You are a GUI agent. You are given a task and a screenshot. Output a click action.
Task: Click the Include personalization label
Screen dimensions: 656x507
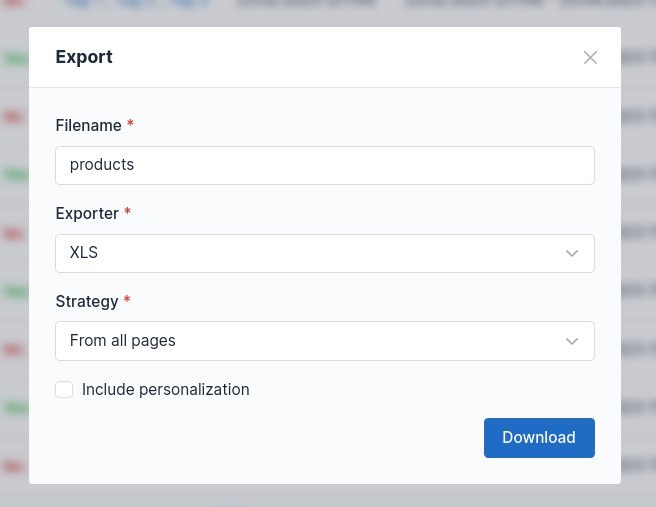166,389
